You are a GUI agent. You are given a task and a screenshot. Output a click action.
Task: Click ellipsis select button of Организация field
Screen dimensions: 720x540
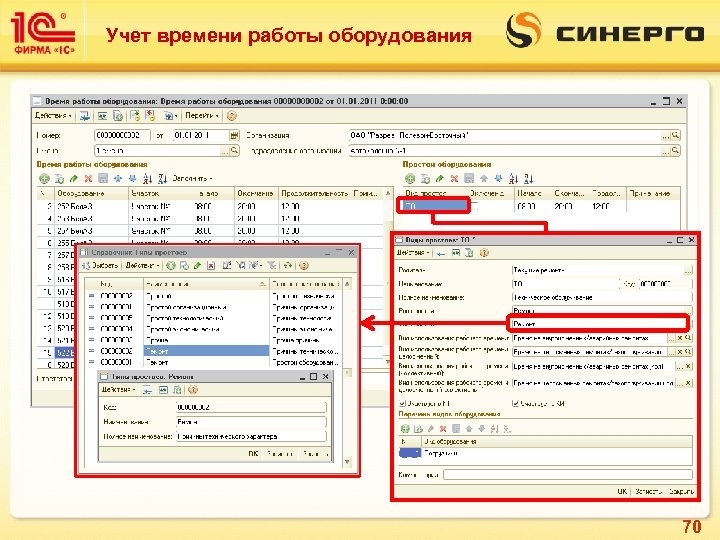[665, 135]
